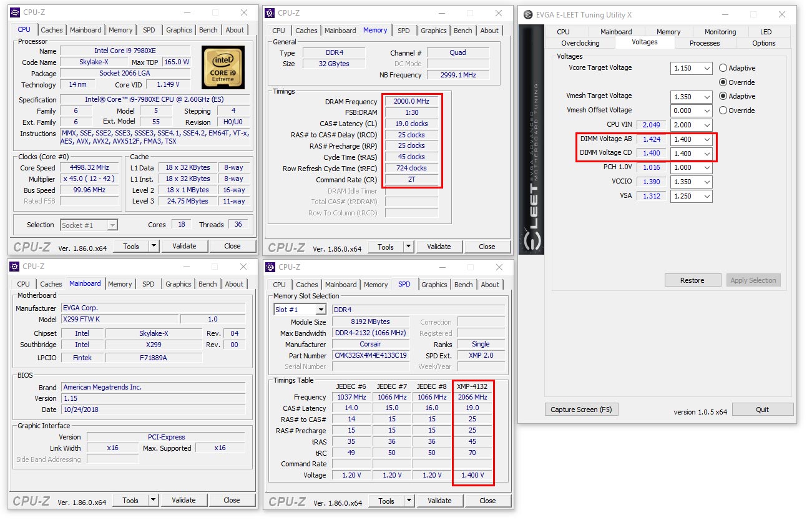Screen dimensions: 812x520
Task: Open Bench tab in CPU-Z processor window
Action: [x=208, y=30]
